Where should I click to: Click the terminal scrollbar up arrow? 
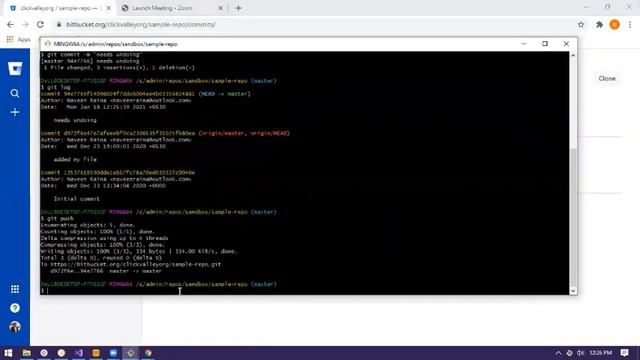pos(573,55)
